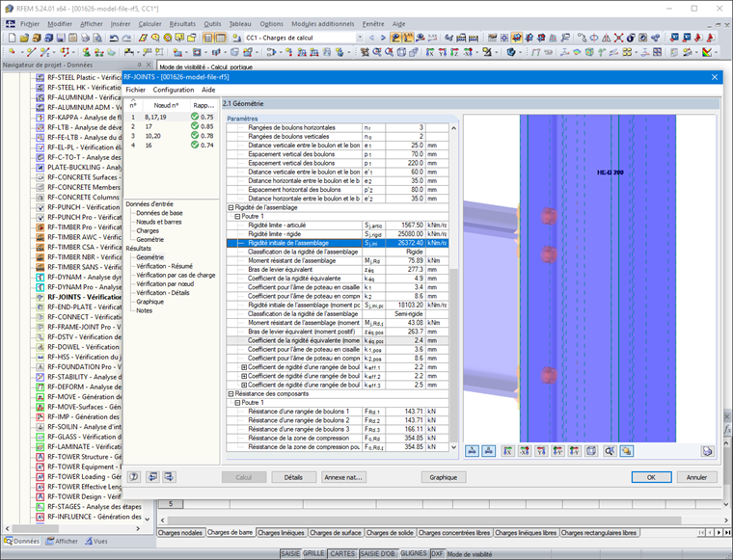Click the Open folder icon in main toolbar
Viewport: 733px width, 560px height.
pyautogui.click(x=24, y=38)
